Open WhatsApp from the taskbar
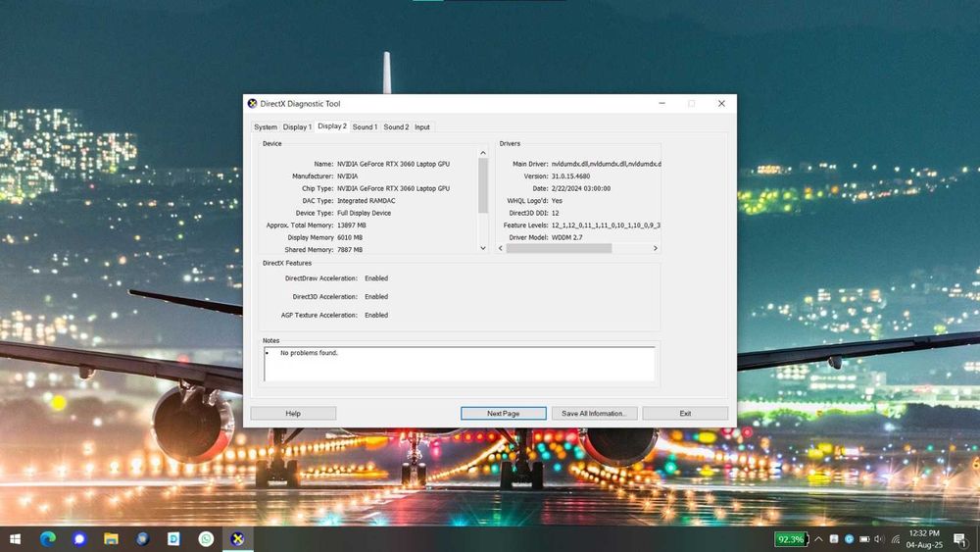This screenshot has width=980, height=552. point(206,539)
